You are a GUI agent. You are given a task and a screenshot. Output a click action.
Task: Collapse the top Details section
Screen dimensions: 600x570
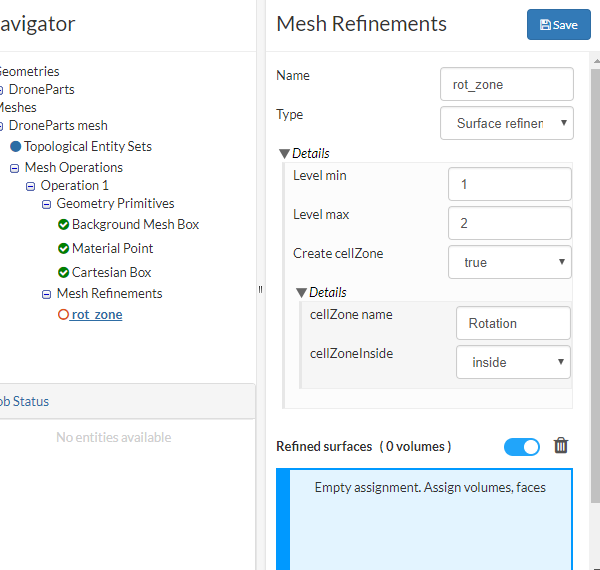pos(285,154)
